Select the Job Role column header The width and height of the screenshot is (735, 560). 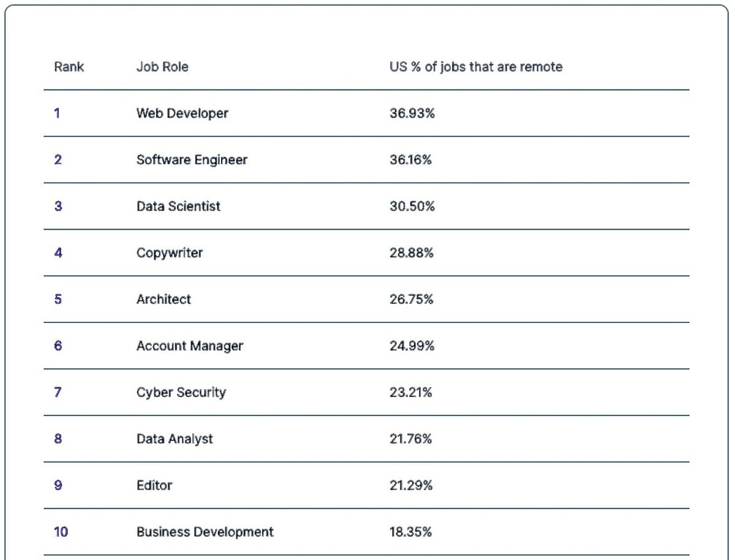[x=162, y=67]
